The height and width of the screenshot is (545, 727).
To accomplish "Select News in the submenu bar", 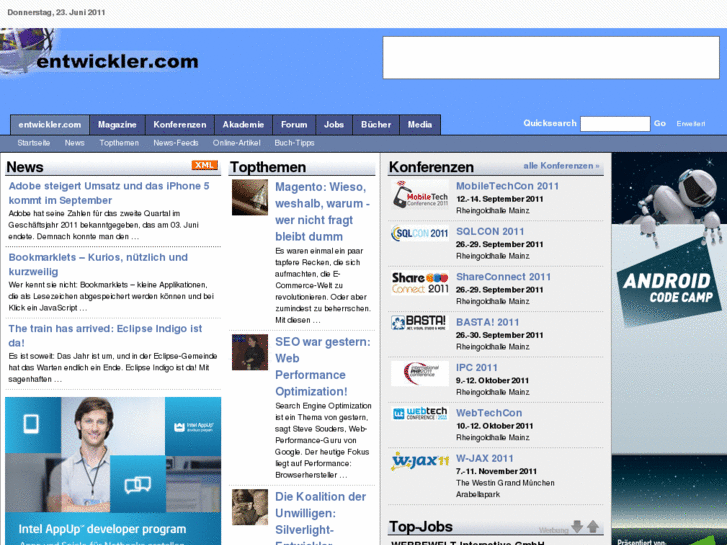I will 75,143.
